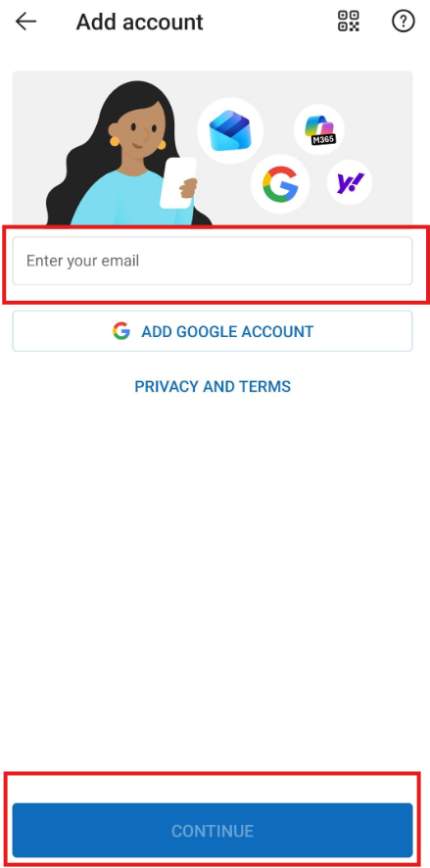Go back using the left arrow
This screenshot has height=868, width=430.
25,22
